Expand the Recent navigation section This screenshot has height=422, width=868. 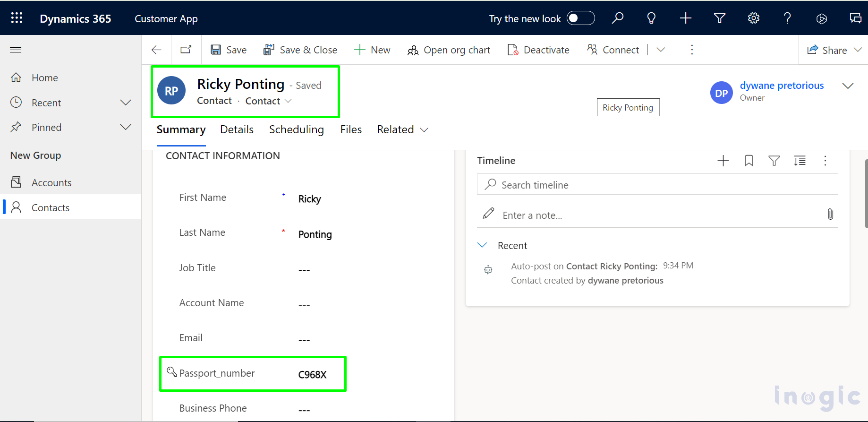(x=126, y=103)
